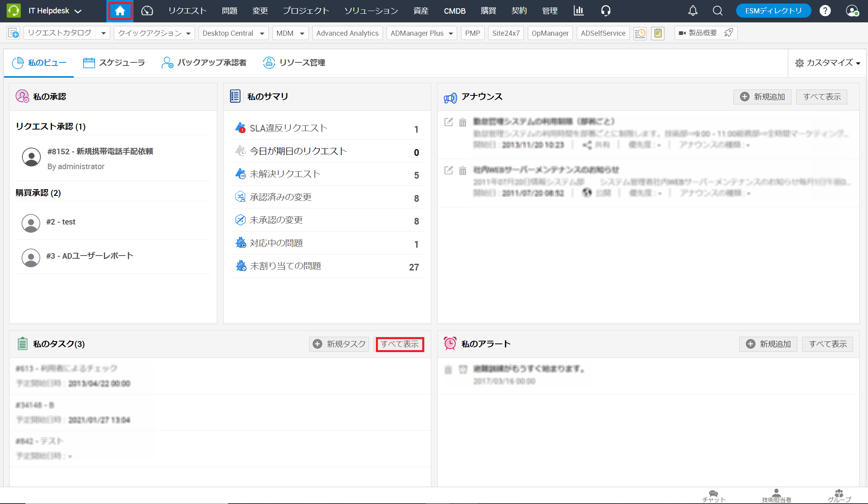Open the カスタマイズ dropdown menu
The height and width of the screenshot is (504, 868).
[x=828, y=63]
